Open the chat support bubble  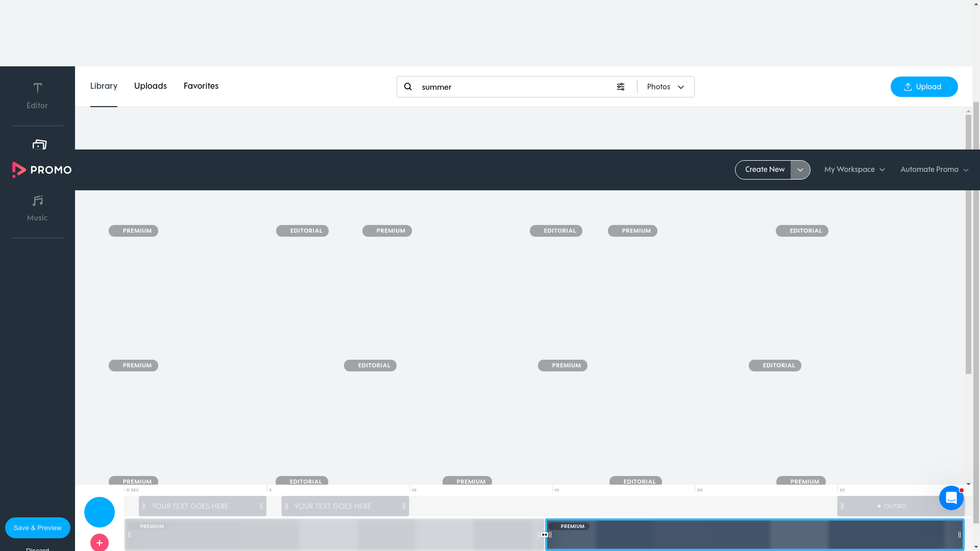coord(951,498)
